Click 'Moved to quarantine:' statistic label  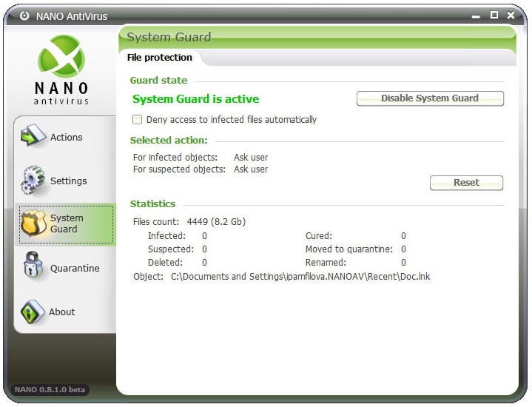point(349,249)
